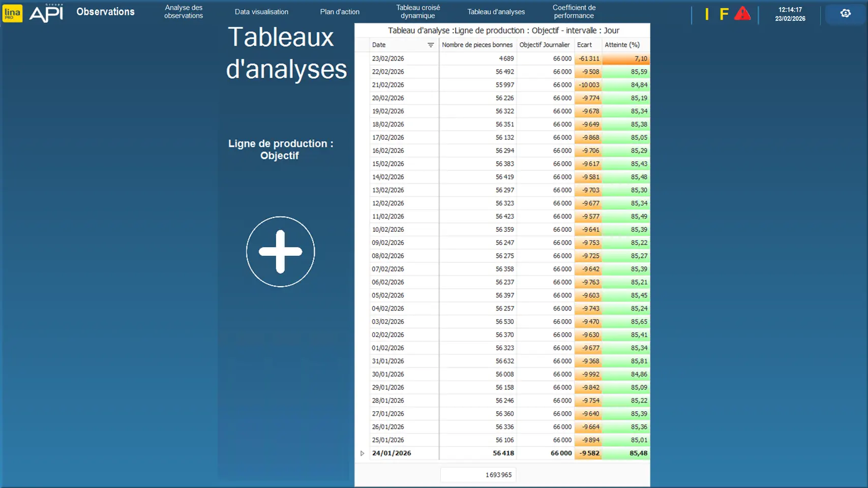Select the Tableau d'analyses menu item
This screenshot has height=488, width=868.
pyautogui.click(x=496, y=12)
